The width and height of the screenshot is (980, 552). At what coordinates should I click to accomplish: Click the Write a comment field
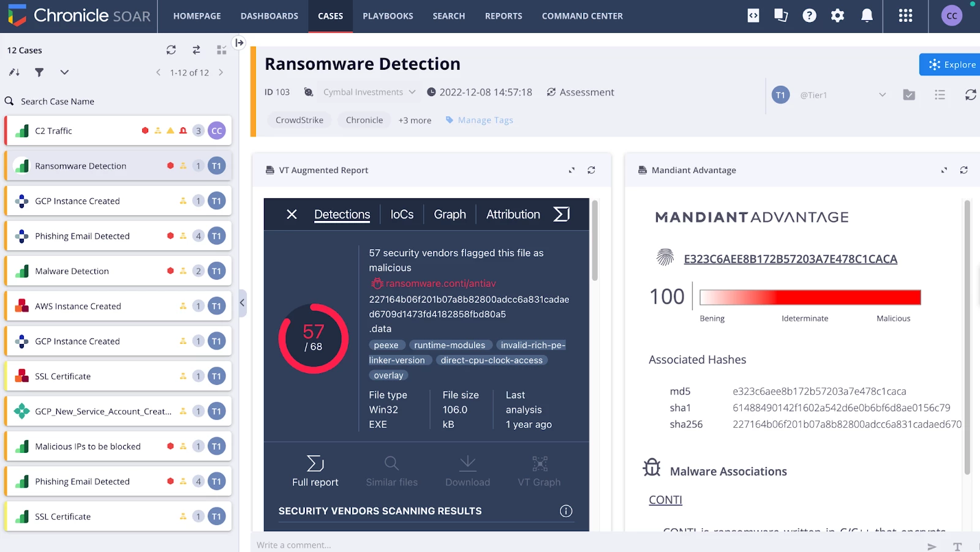click(588, 545)
